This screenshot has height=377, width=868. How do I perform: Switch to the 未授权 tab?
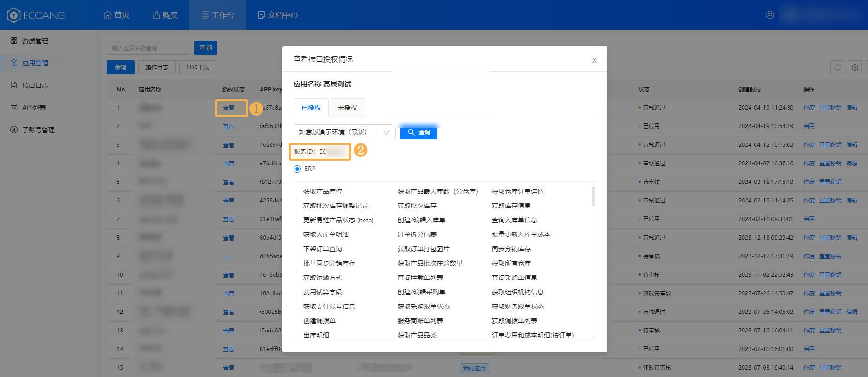(x=347, y=108)
